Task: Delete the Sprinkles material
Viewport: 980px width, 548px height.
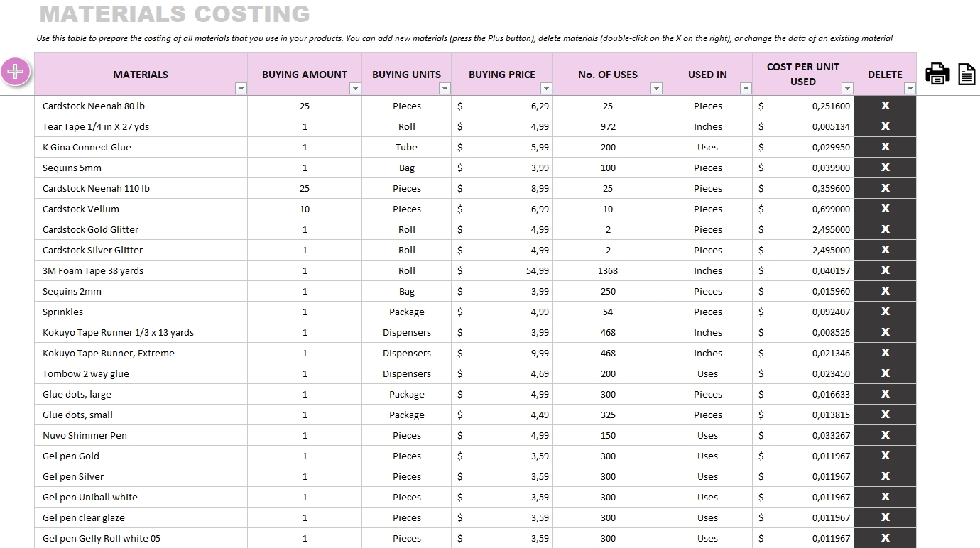Action: 885,312
